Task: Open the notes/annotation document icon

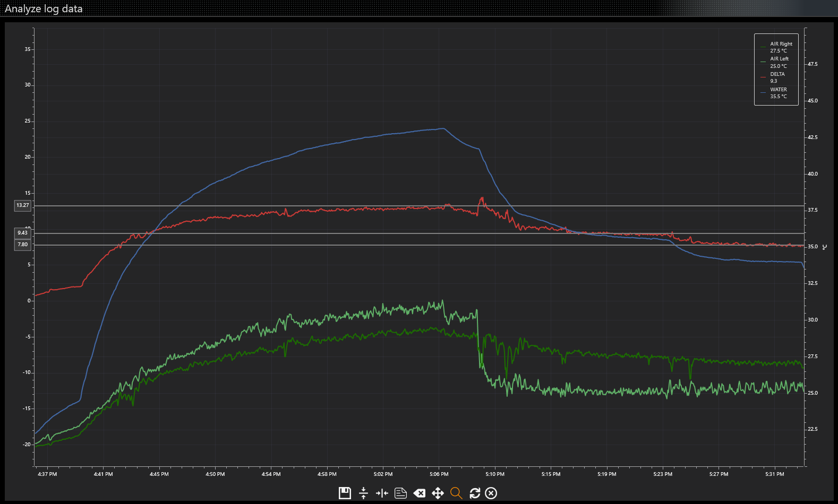Action: tap(400, 493)
